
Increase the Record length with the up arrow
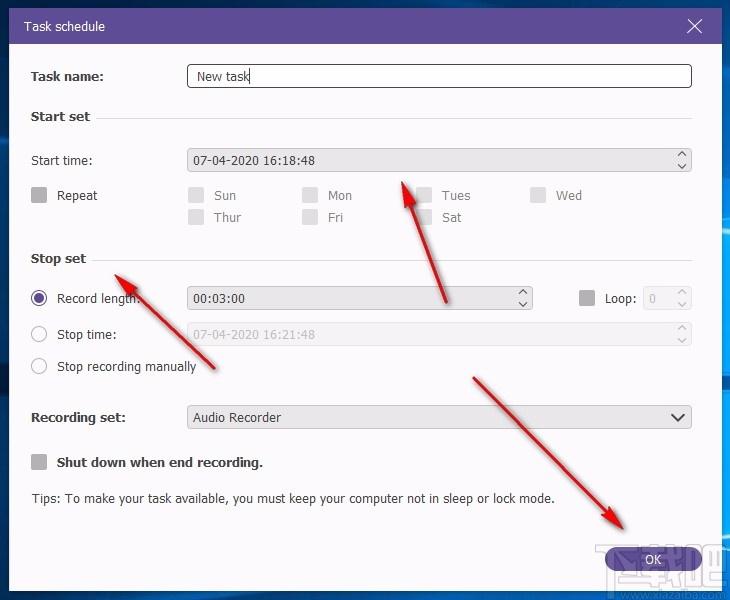(523, 292)
